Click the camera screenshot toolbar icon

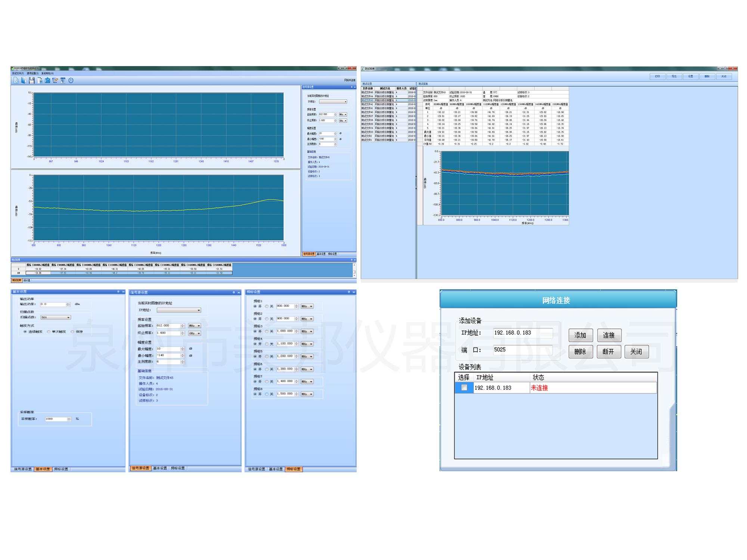(x=47, y=80)
